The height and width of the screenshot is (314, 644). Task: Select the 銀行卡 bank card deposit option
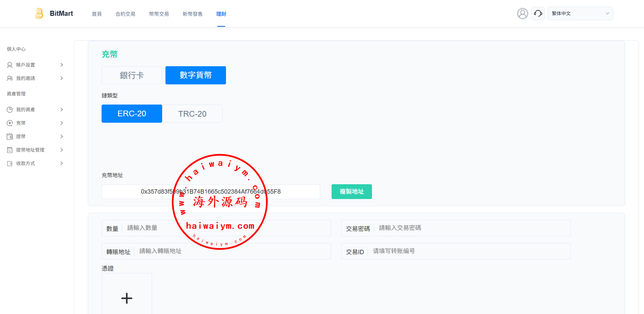click(x=132, y=75)
